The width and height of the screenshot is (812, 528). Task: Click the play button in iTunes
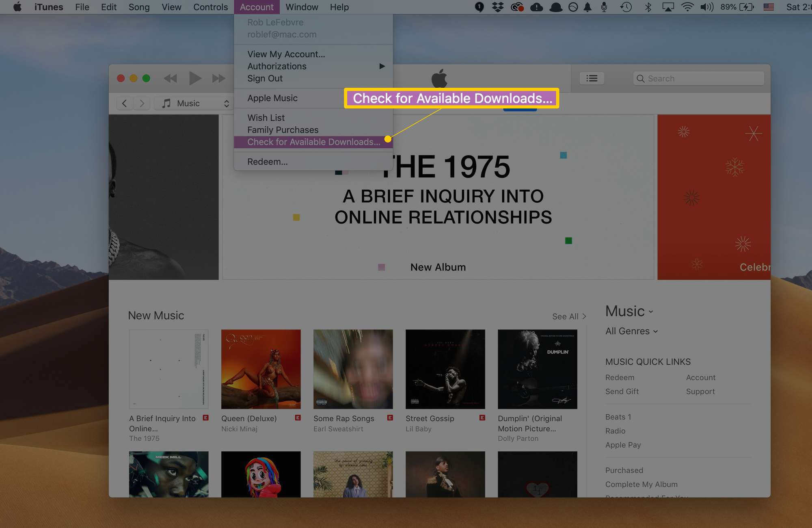tap(195, 78)
